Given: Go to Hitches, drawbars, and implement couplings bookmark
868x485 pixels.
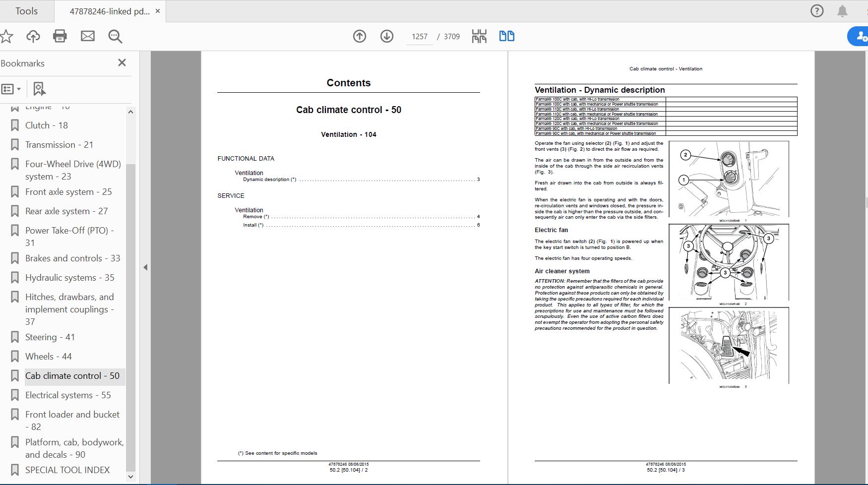Looking at the screenshot, I should [69, 309].
